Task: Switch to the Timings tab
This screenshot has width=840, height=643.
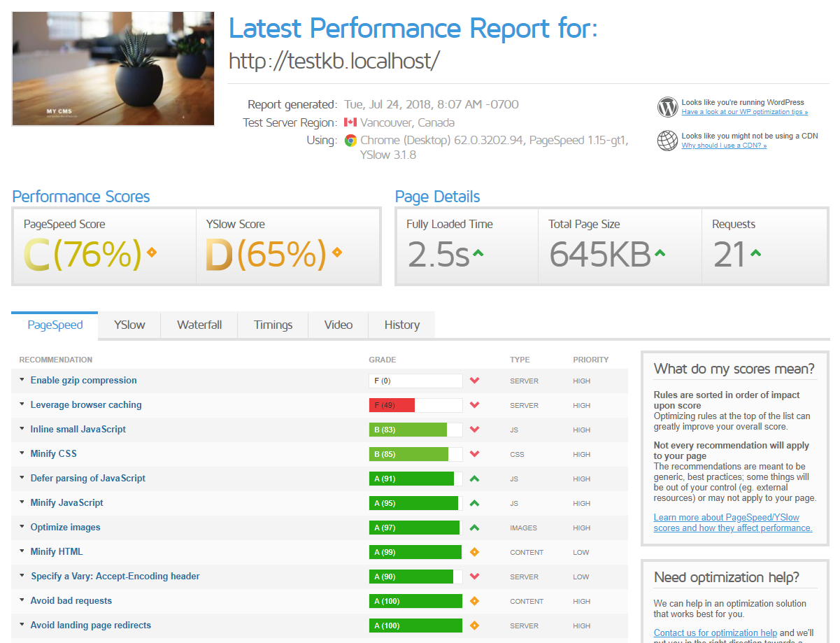Action: [x=273, y=325]
